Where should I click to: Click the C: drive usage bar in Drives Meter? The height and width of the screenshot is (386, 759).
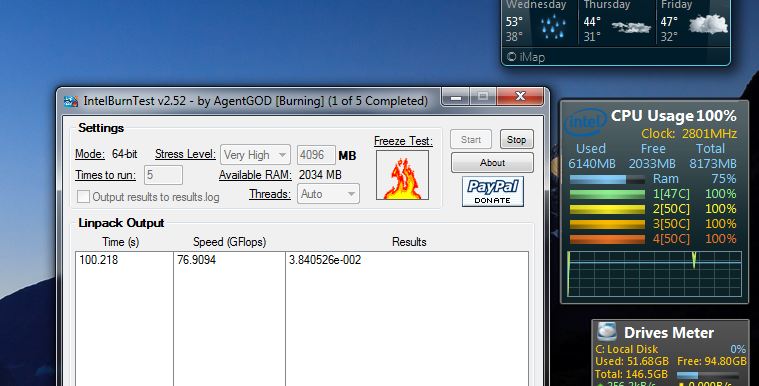point(707,375)
